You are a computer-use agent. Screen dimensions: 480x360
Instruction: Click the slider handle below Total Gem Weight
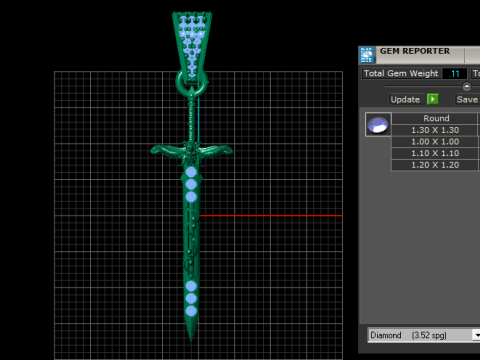(x=467, y=86)
